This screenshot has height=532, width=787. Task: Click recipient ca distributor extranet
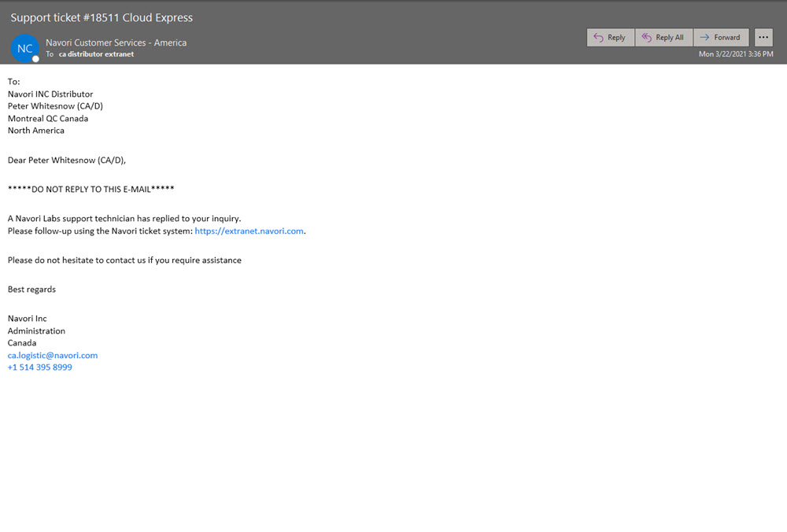pyautogui.click(x=96, y=54)
